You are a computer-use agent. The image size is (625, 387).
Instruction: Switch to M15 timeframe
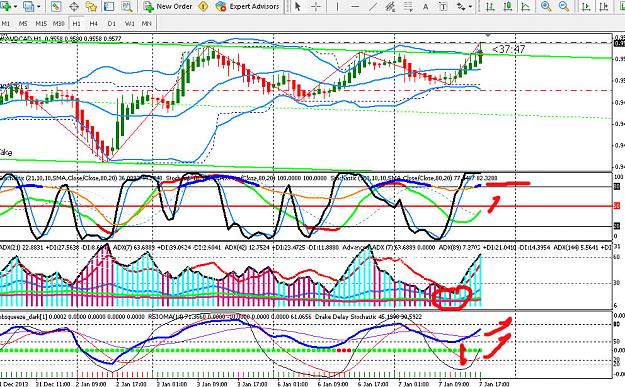pos(41,24)
